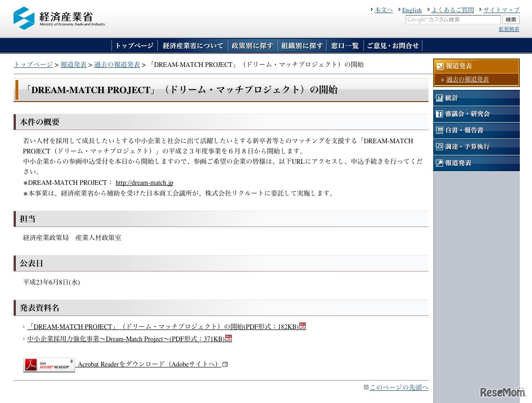Go to トップページ via the breadcrumb
The image size is (532, 403).
click(x=33, y=65)
